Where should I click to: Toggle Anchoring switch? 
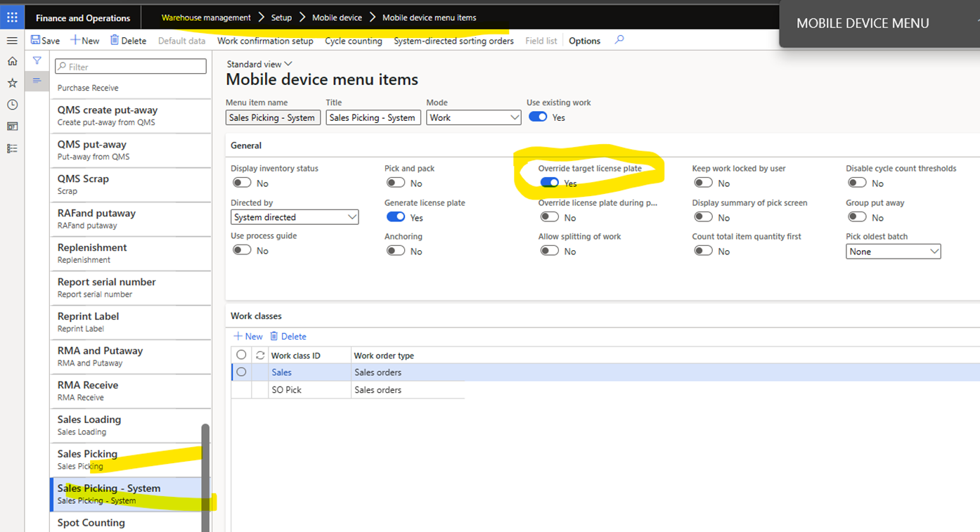tap(396, 251)
